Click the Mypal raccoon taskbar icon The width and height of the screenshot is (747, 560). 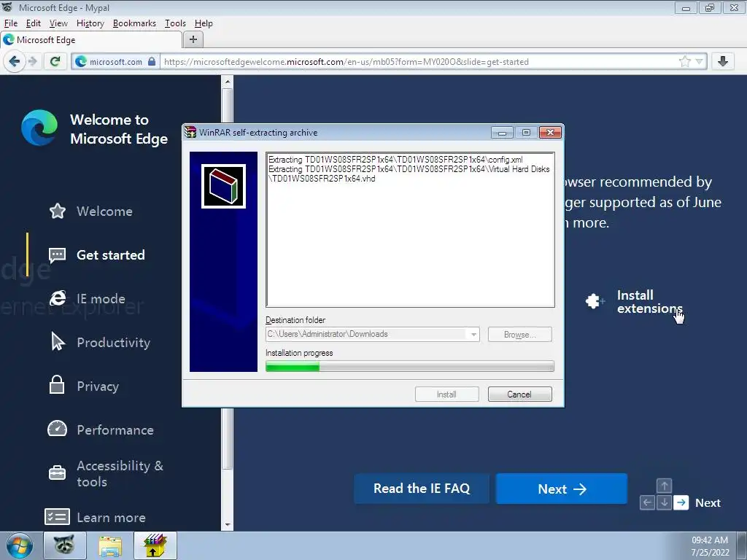click(65, 545)
